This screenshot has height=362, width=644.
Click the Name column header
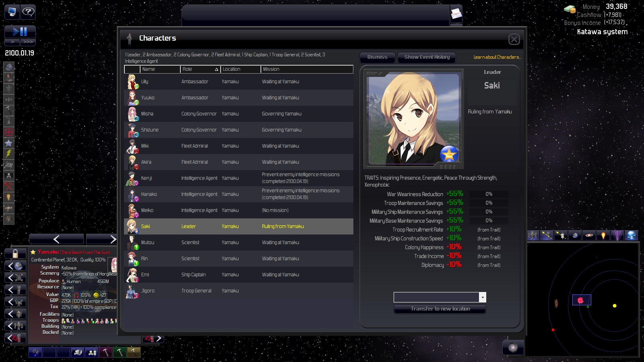[160, 69]
